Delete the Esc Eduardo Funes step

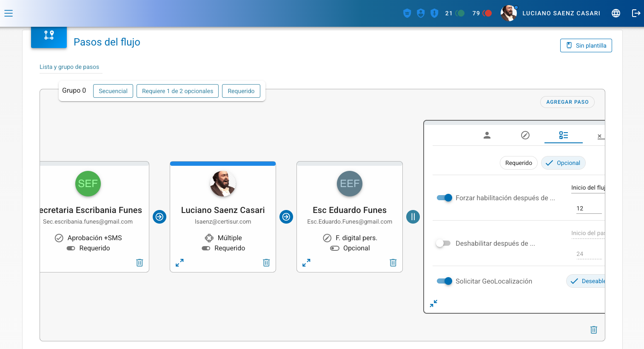[x=393, y=263]
